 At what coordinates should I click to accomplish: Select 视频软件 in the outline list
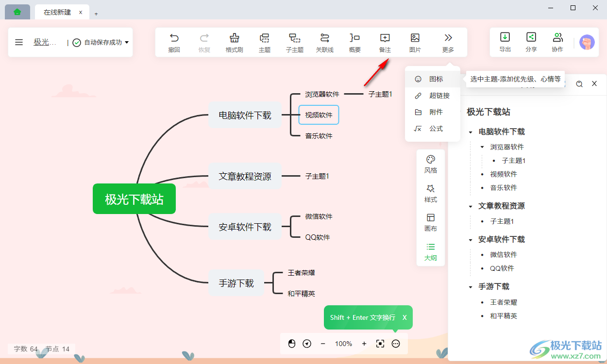click(x=504, y=174)
